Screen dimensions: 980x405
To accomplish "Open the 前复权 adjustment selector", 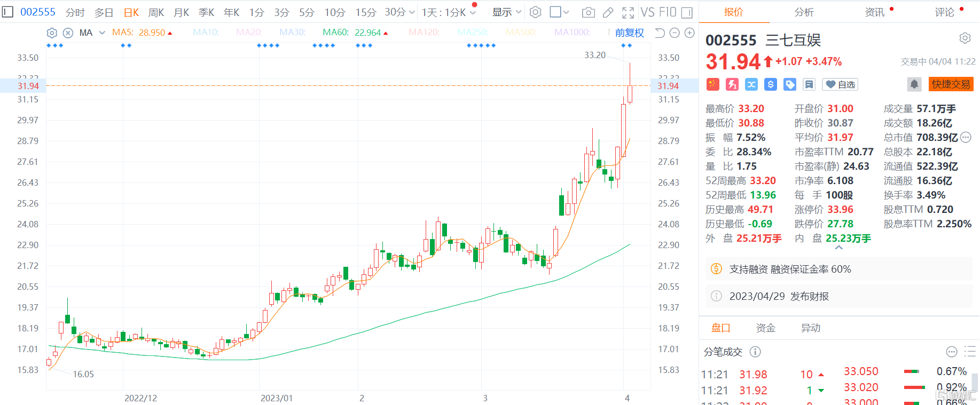I will click(630, 33).
